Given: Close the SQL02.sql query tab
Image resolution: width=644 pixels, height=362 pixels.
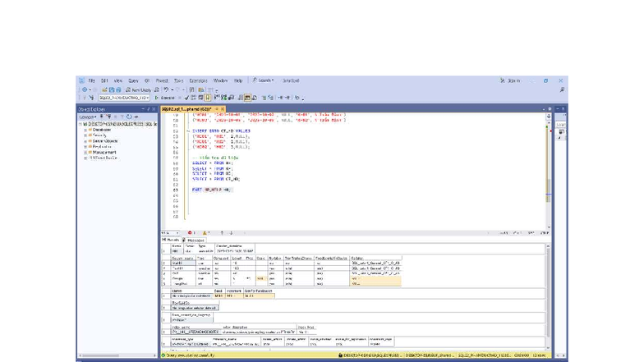Looking at the screenshot, I should [223, 109].
